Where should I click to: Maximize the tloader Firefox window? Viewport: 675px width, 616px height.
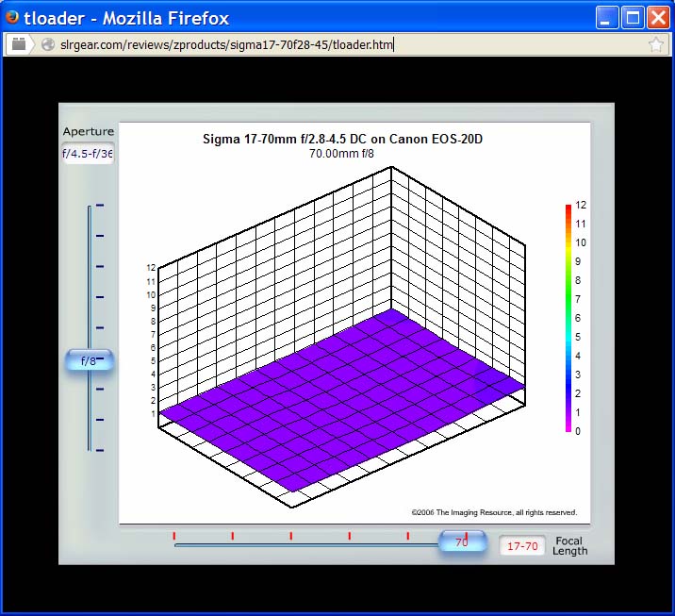[633, 18]
